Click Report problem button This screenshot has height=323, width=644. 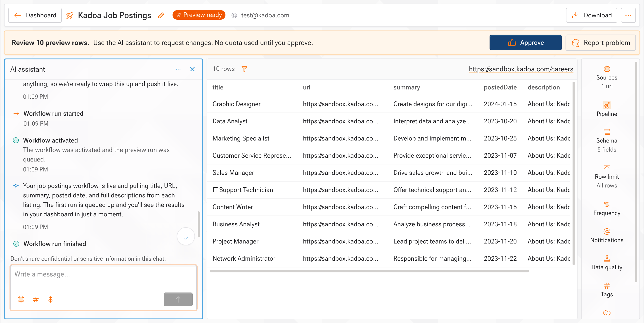pyautogui.click(x=601, y=43)
